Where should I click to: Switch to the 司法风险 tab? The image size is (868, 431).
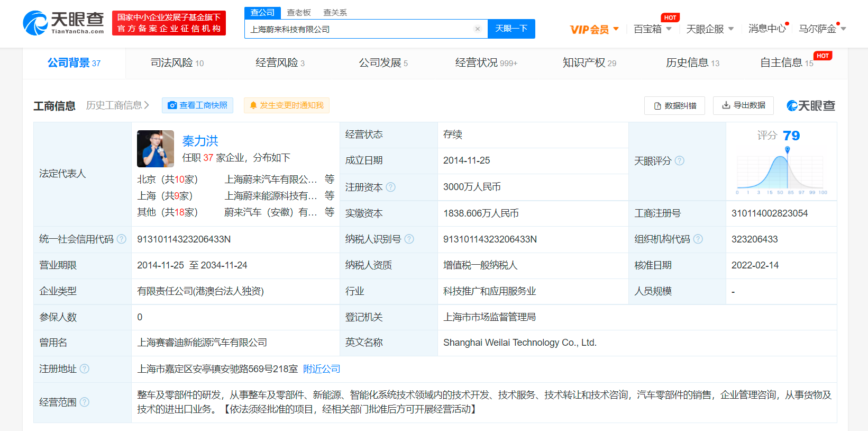coord(177,63)
